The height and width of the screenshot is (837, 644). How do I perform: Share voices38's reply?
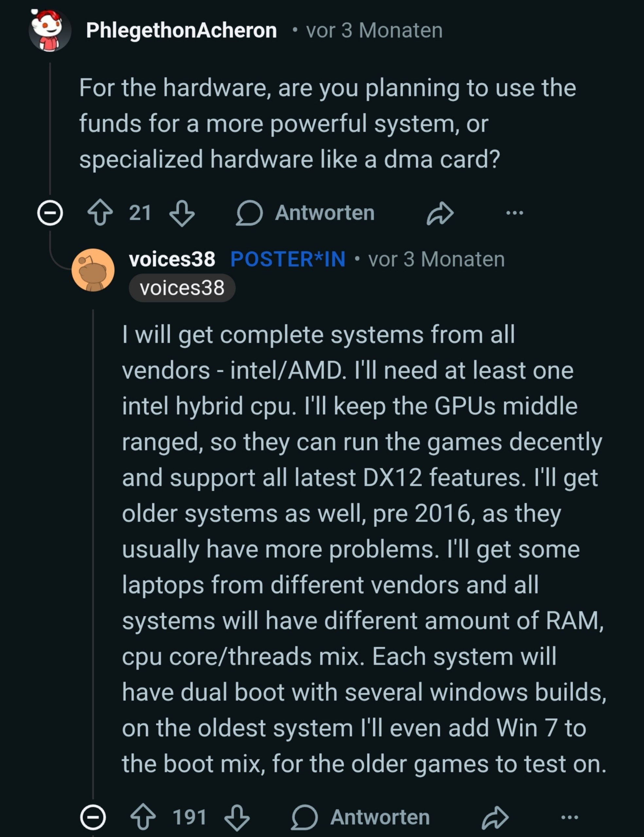coord(495,817)
